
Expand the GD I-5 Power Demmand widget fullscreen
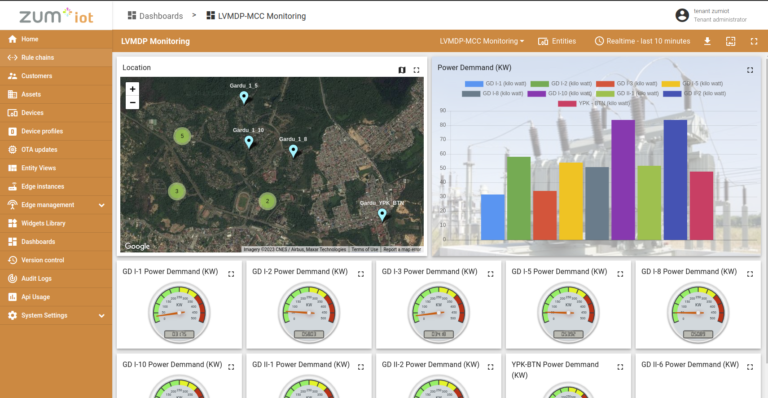620,274
